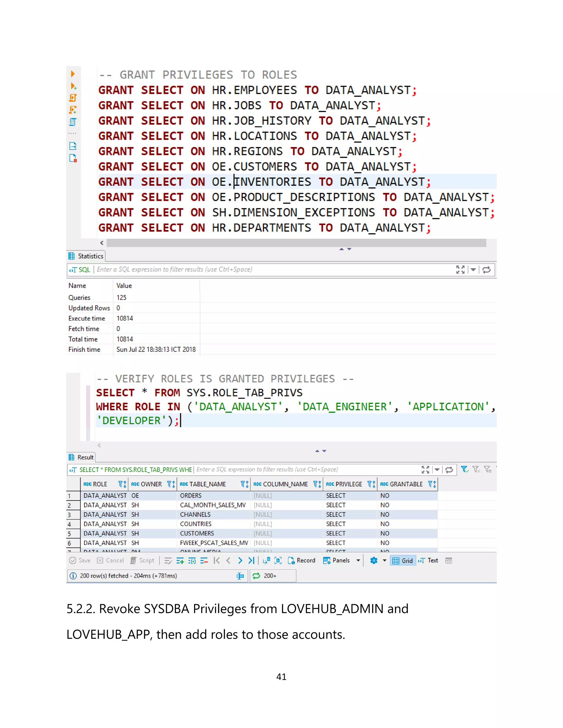The image size is (563, 728).
Task: Go to the next row
Action: click(x=240, y=561)
